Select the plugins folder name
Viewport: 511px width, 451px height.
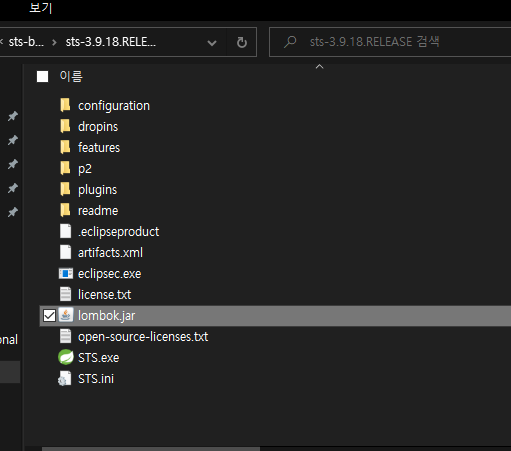click(97, 190)
